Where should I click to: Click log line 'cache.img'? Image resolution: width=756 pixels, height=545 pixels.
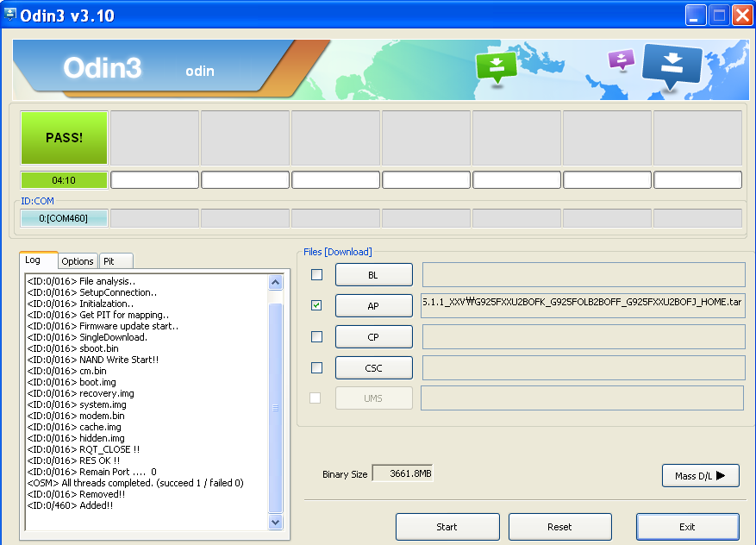(74, 427)
